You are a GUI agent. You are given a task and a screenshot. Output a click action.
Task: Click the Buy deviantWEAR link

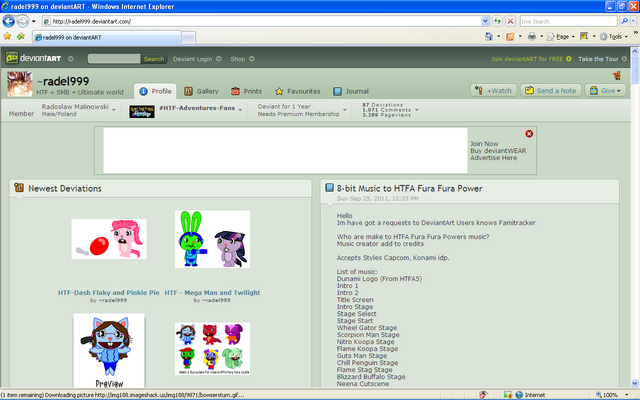point(498,151)
